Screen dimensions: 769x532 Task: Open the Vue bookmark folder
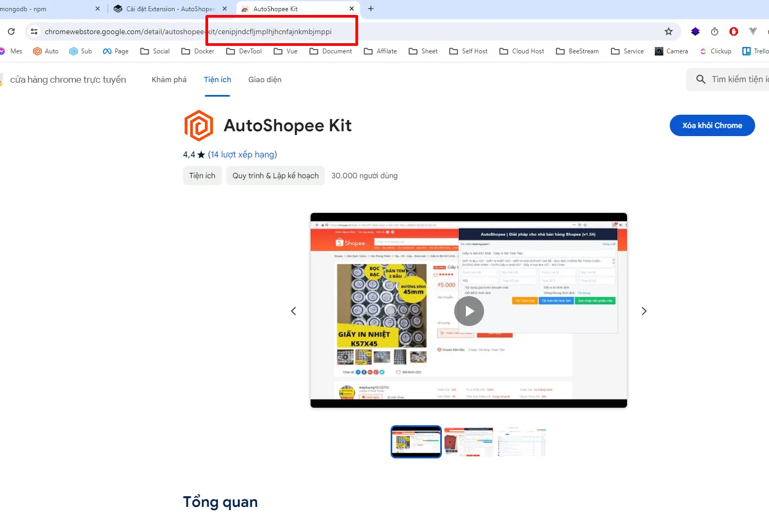[x=286, y=51]
